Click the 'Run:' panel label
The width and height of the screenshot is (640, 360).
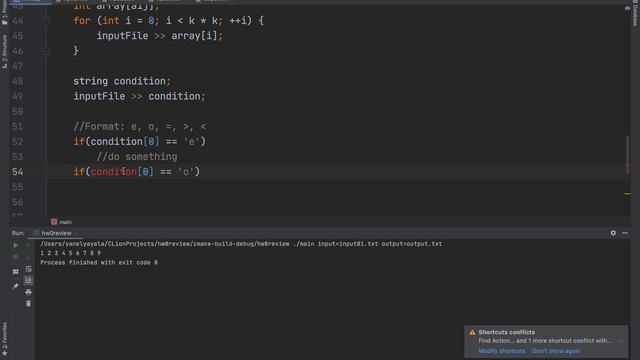[18, 233]
